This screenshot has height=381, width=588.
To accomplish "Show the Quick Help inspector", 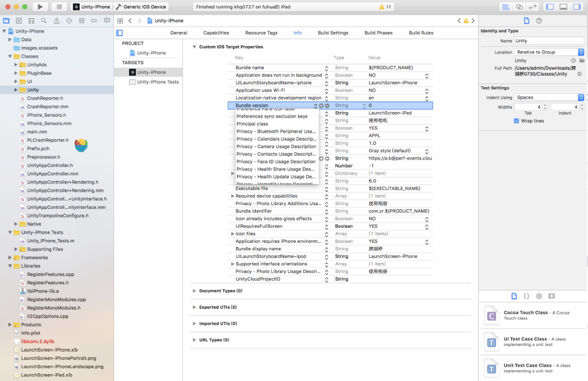I will (x=539, y=20).
